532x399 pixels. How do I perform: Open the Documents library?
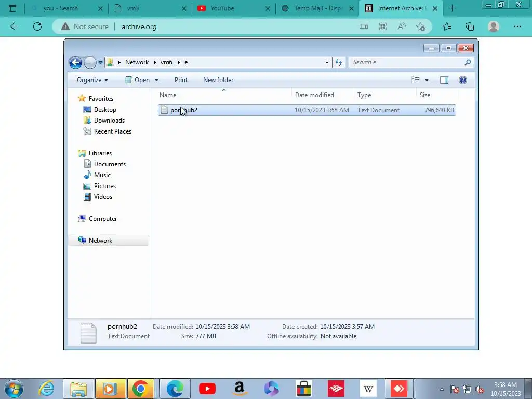click(110, 164)
